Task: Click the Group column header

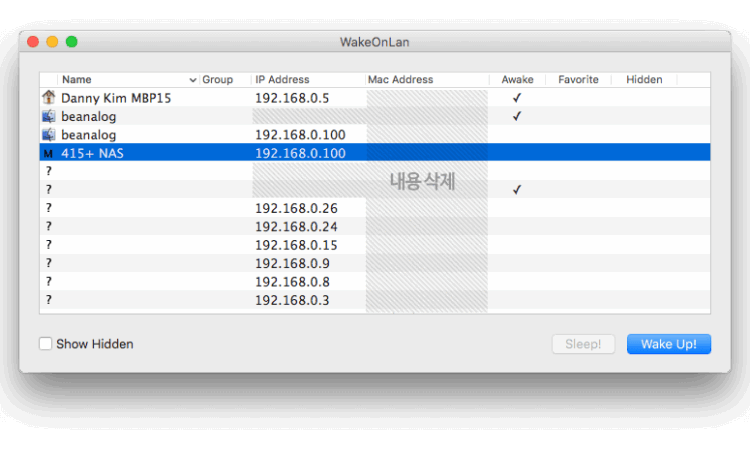Action: 217,80
